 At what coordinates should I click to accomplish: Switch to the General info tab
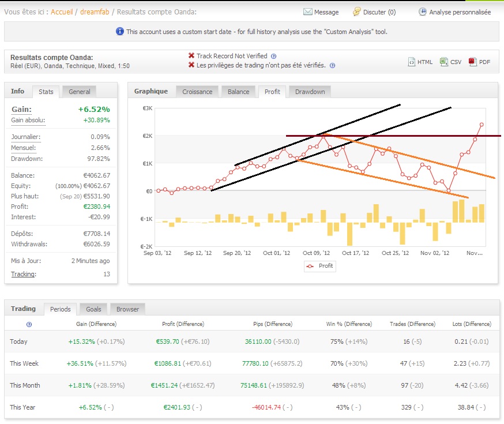(79, 91)
